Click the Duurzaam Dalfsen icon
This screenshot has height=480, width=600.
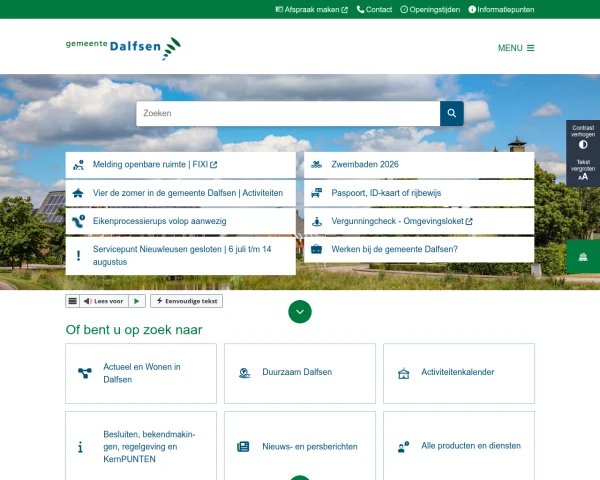click(244, 373)
